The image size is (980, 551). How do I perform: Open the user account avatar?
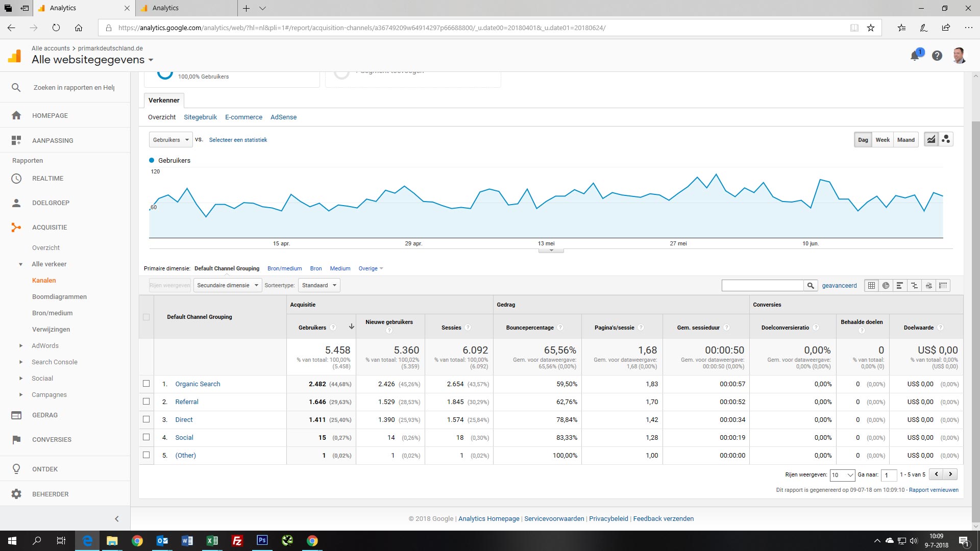pos(959,56)
